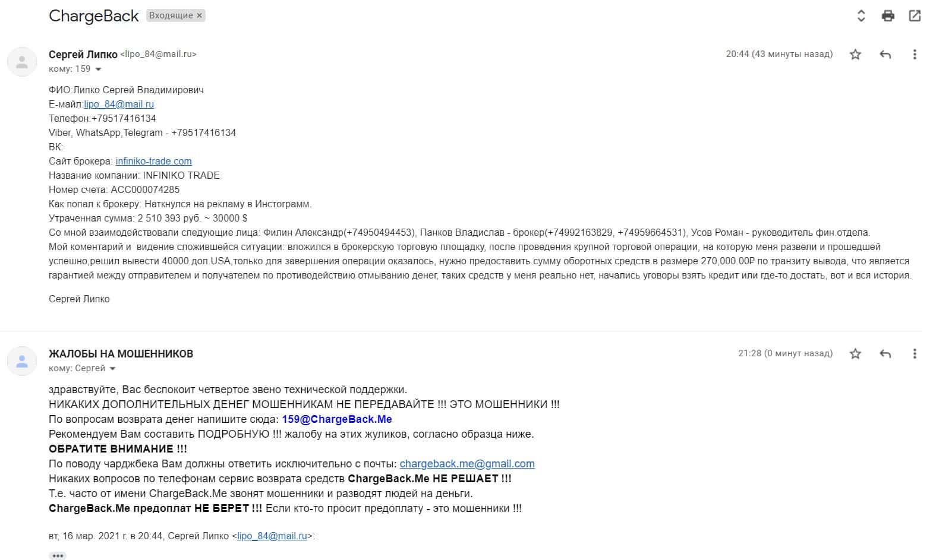This screenshot has height=560, width=933.
Task: Open the chargeback.me@gmail.com link
Action: 467,464
